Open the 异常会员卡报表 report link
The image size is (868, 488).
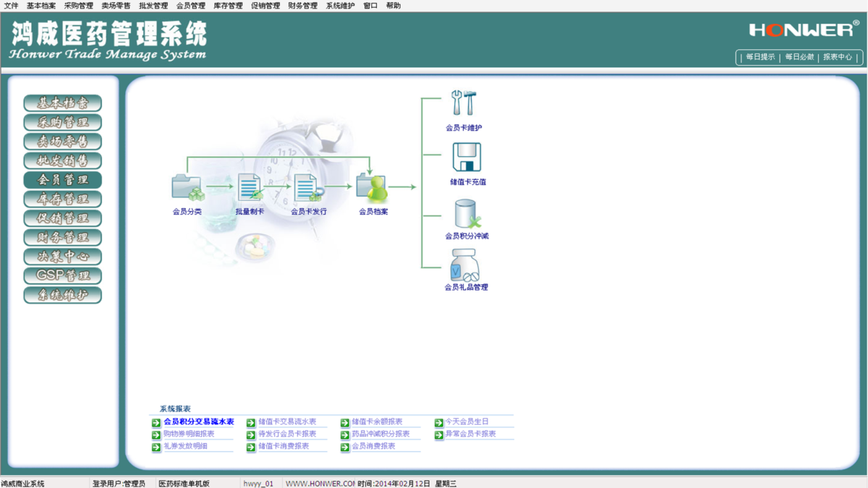click(x=471, y=435)
